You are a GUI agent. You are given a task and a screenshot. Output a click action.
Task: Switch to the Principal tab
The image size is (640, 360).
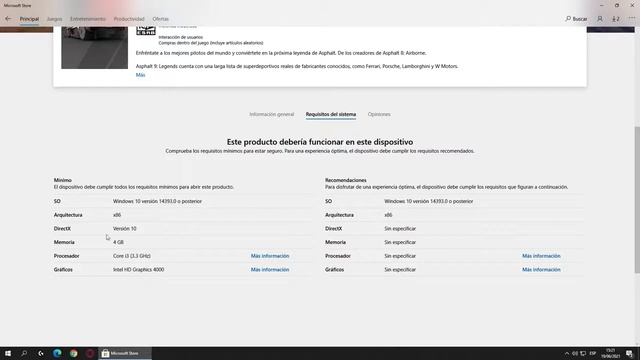pyautogui.click(x=29, y=19)
